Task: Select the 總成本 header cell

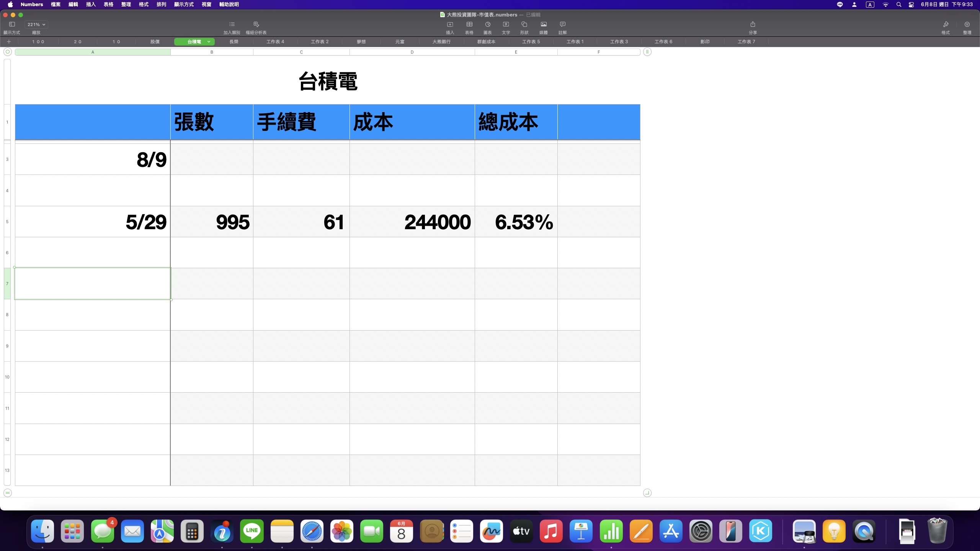Action: coord(516,122)
